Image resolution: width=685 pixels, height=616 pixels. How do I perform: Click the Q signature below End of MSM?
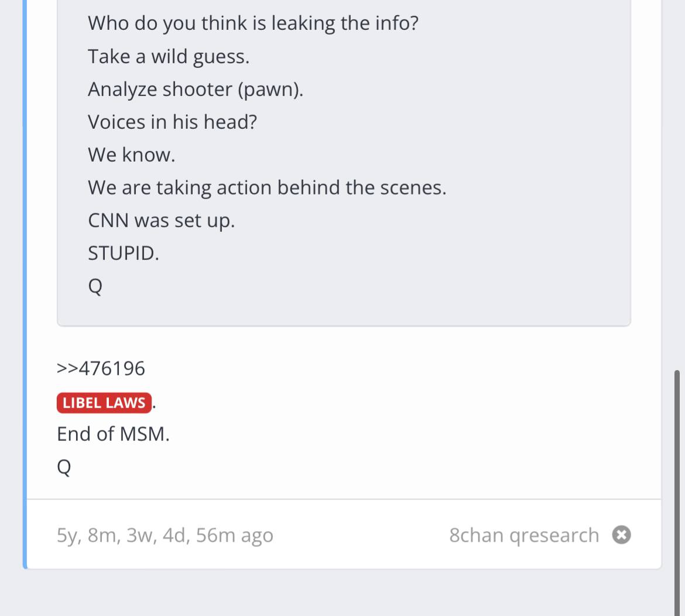click(x=64, y=467)
